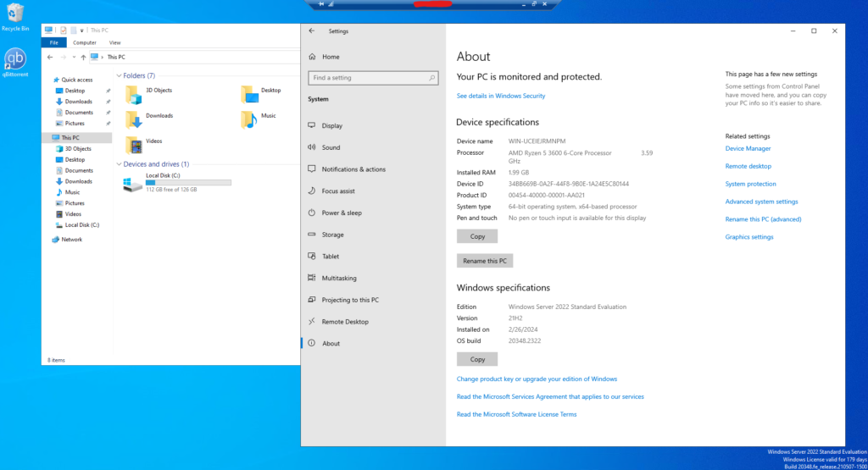The height and width of the screenshot is (470, 868).
Task: Copy the Windows specifications
Action: pos(477,359)
